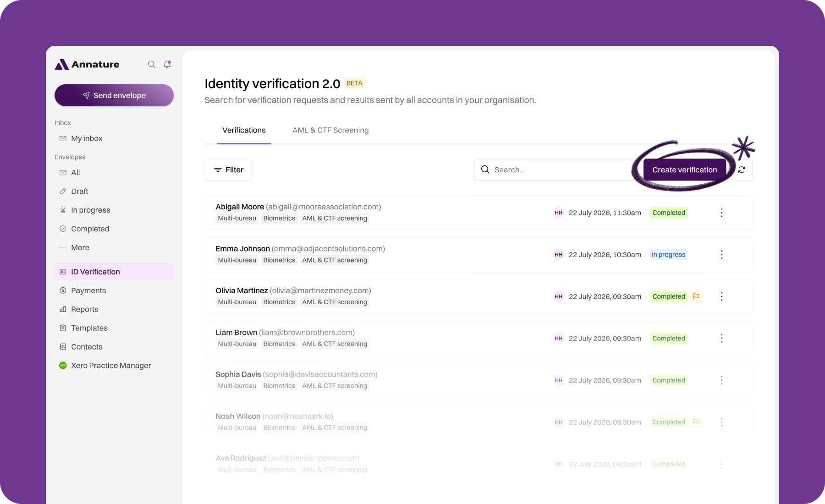Open the Filter button
Image resolution: width=825 pixels, height=504 pixels.
pyautogui.click(x=228, y=170)
